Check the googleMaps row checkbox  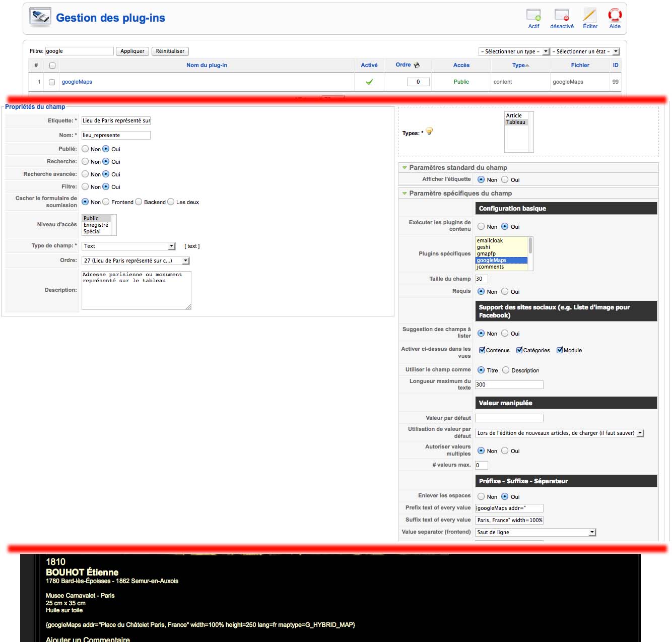[52, 82]
